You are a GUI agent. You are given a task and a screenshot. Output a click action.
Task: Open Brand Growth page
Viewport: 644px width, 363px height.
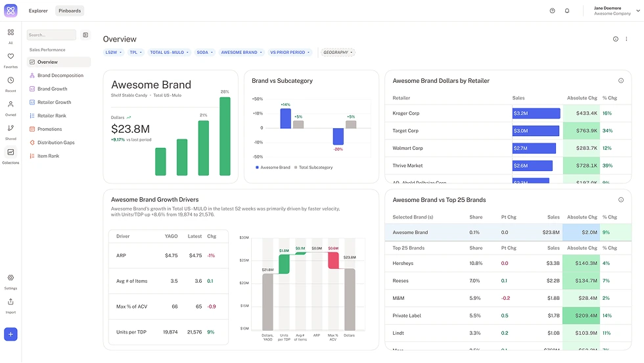tap(58, 89)
